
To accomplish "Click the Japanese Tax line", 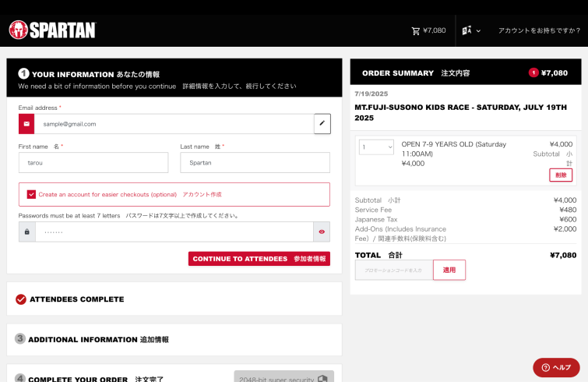I will point(466,220).
